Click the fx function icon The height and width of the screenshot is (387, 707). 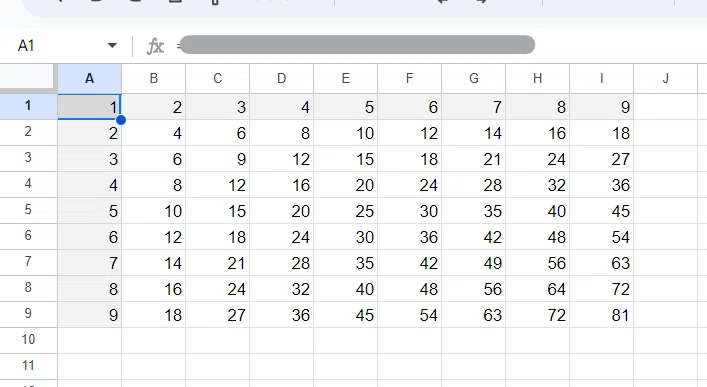(x=155, y=46)
